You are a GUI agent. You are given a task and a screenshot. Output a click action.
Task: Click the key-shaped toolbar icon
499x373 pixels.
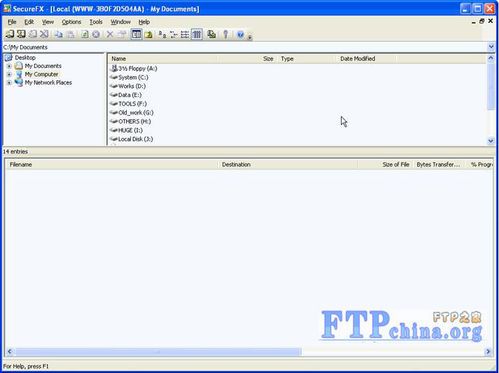(x=226, y=34)
